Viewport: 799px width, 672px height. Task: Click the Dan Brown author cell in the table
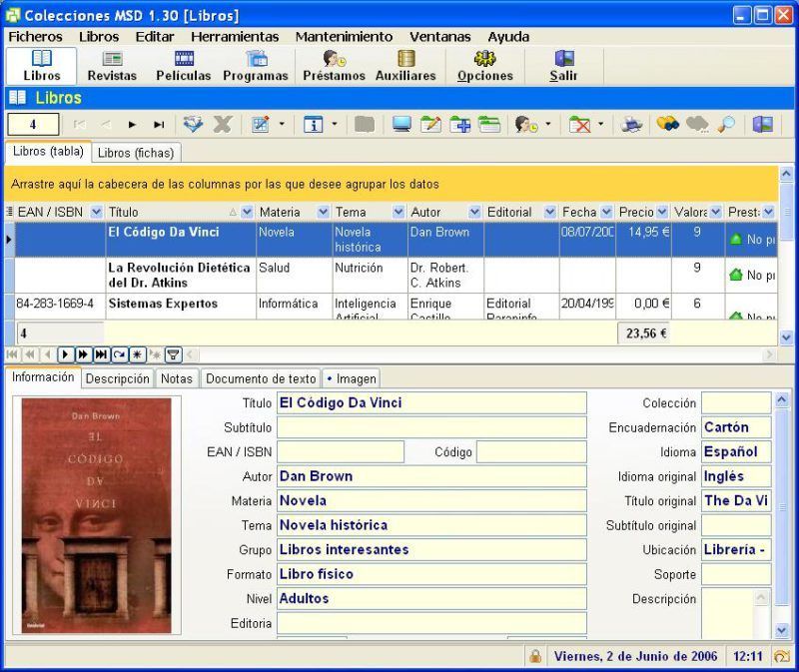[x=445, y=239]
